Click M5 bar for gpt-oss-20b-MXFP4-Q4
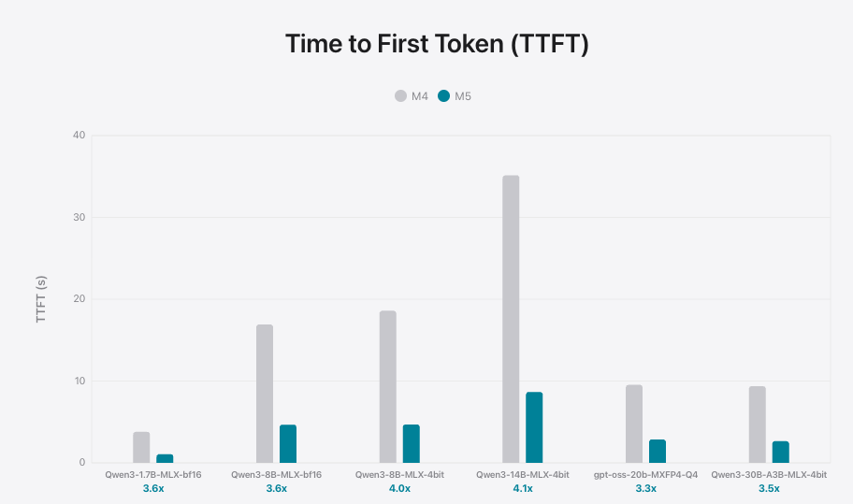The height and width of the screenshot is (504, 853). (658, 451)
